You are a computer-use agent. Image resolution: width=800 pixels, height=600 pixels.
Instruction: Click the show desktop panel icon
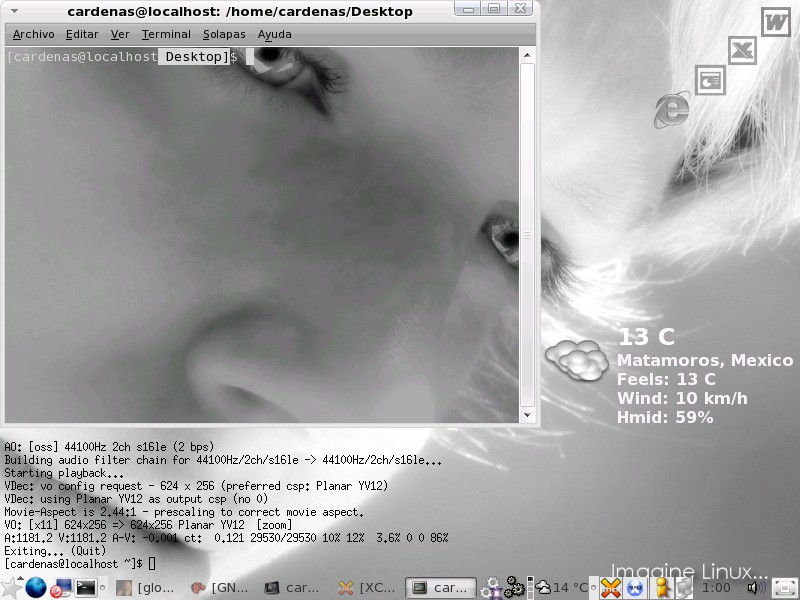point(784,588)
